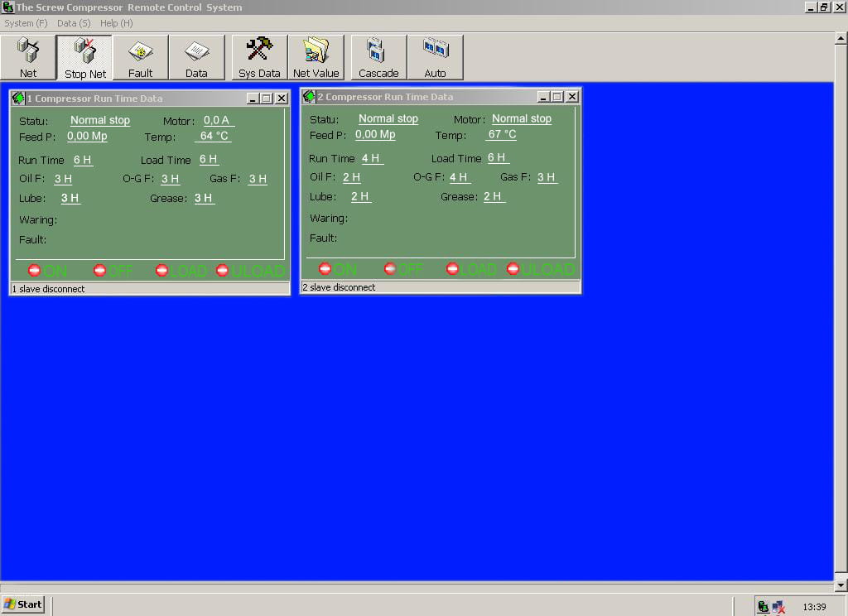This screenshot has height=616, width=848.
Task: Click the Windows Start button
Action: (23, 604)
